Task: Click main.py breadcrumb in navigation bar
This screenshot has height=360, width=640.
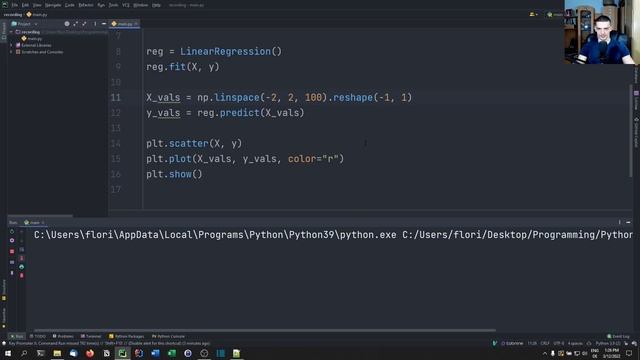Action: [37, 15]
